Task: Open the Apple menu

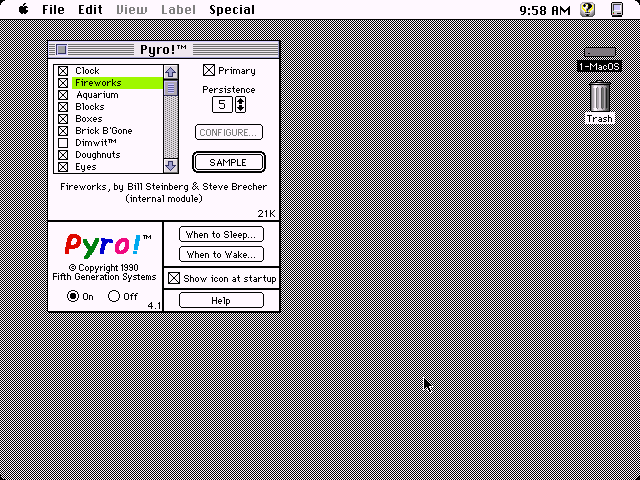Action: [23, 9]
